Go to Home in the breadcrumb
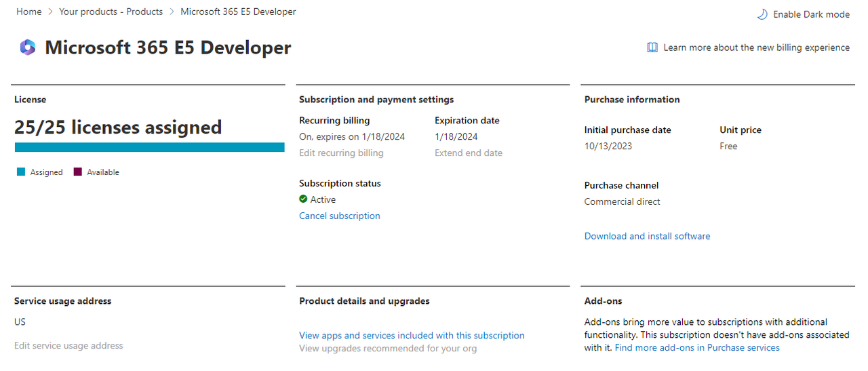Image resolution: width=868 pixels, height=371 pixels. (x=29, y=12)
